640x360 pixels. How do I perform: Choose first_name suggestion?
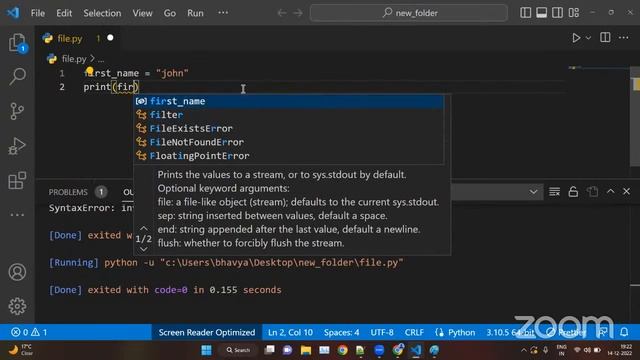[289, 101]
